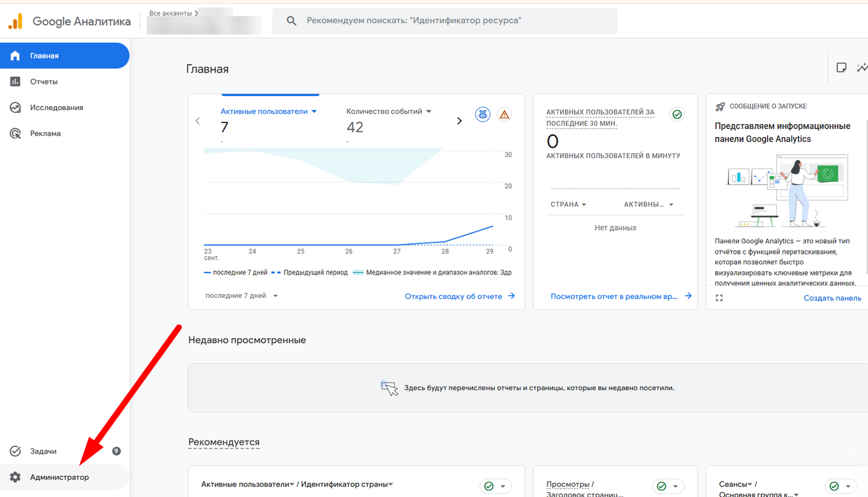Focus the search field Рекомендуем поискать
This screenshot has width=868, height=497.
pyautogui.click(x=445, y=21)
